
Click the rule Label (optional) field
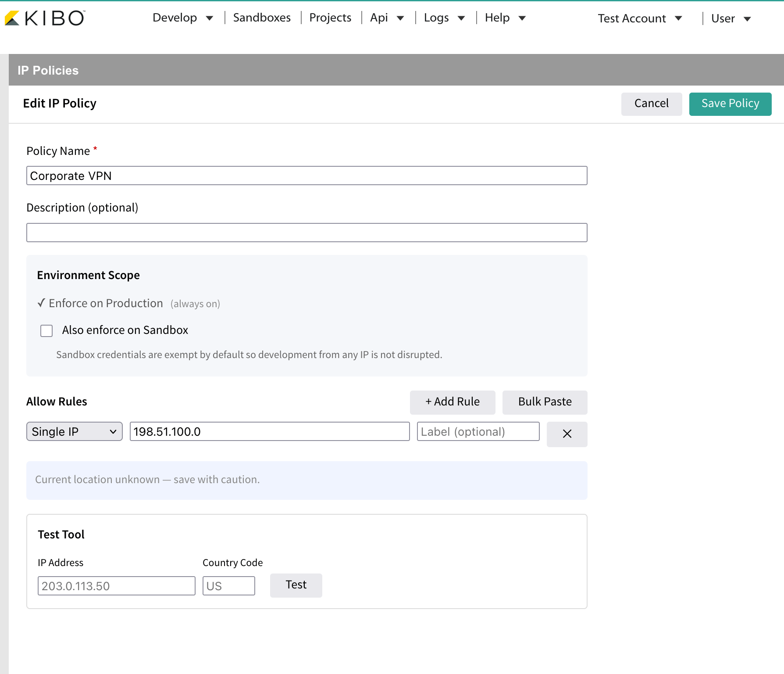pyautogui.click(x=478, y=431)
